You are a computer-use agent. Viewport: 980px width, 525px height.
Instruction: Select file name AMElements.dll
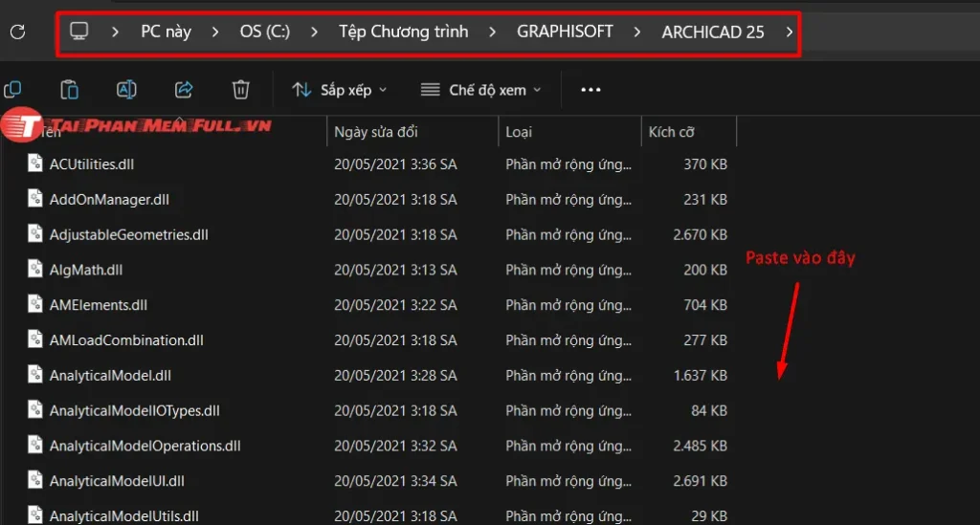point(99,305)
